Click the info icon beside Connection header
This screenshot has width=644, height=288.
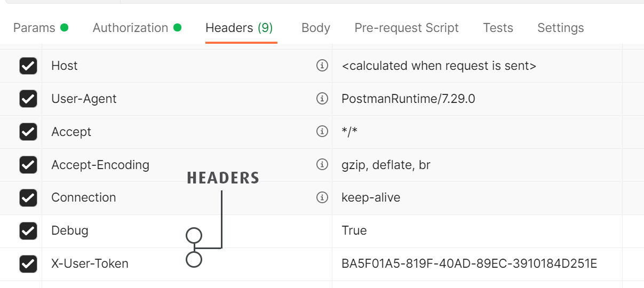tap(322, 197)
